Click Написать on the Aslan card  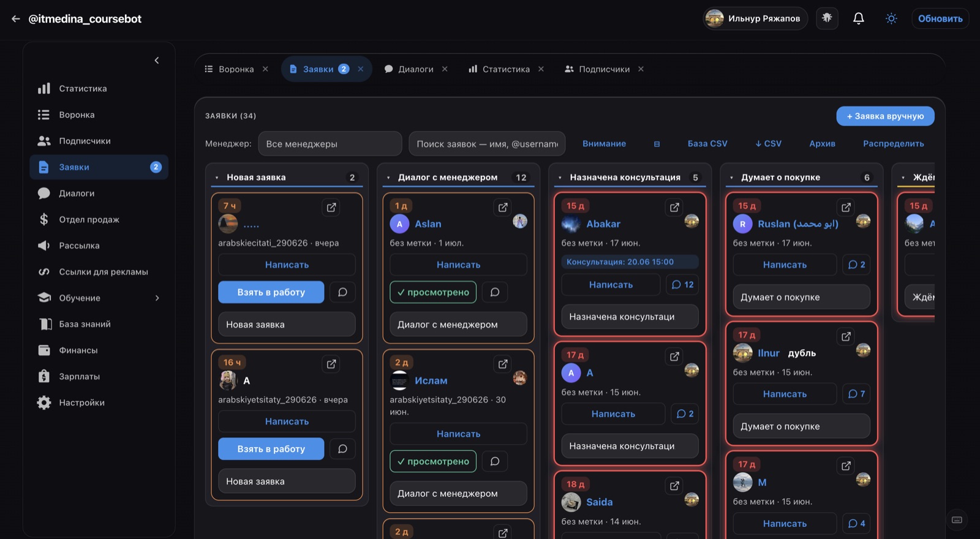point(458,265)
